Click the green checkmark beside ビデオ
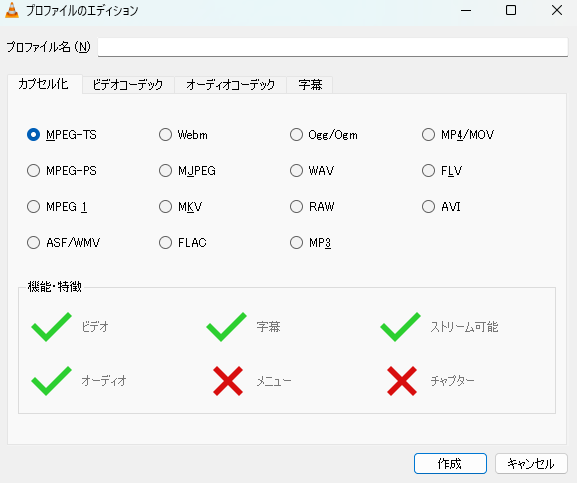Image resolution: width=577 pixels, height=483 pixels. point(52,327)
